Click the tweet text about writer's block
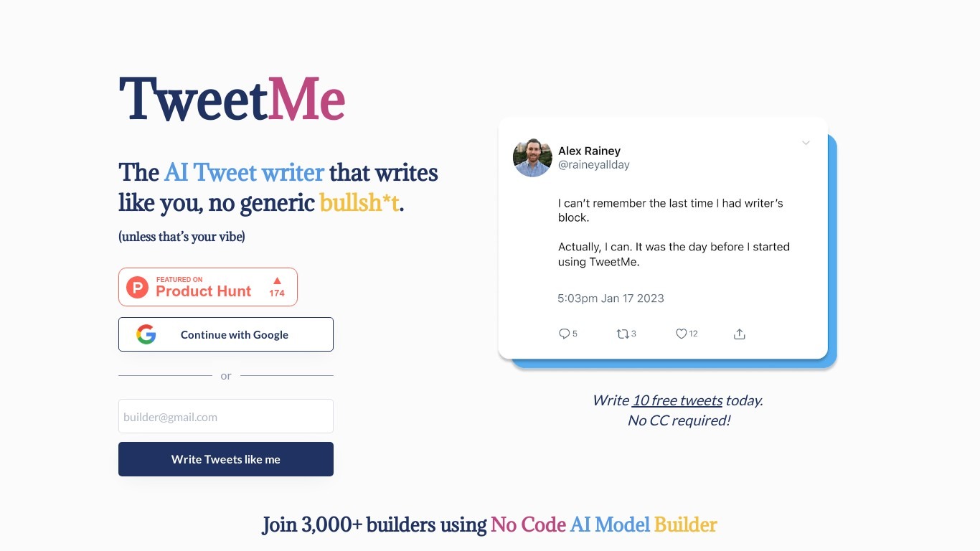 670,210
